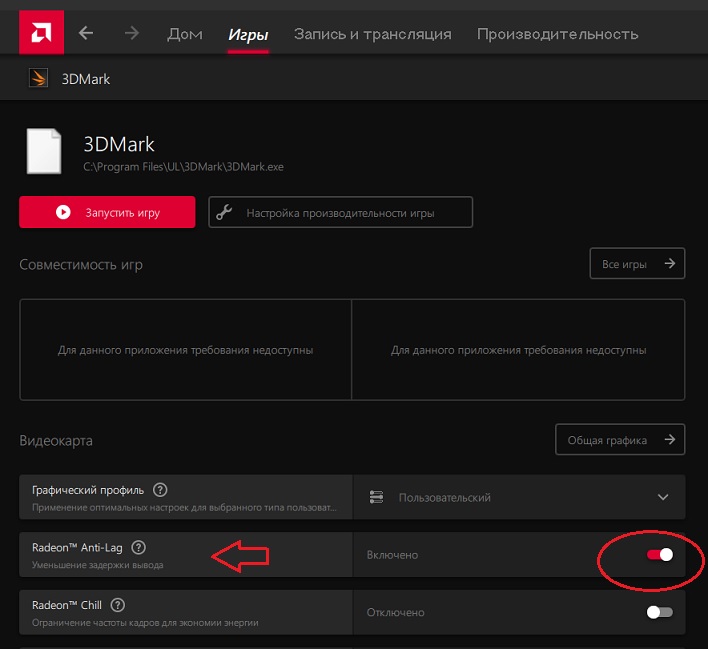This screenshot has height=649, width=708.
Task: Click the Radeon Chill label
Action: 67,605
